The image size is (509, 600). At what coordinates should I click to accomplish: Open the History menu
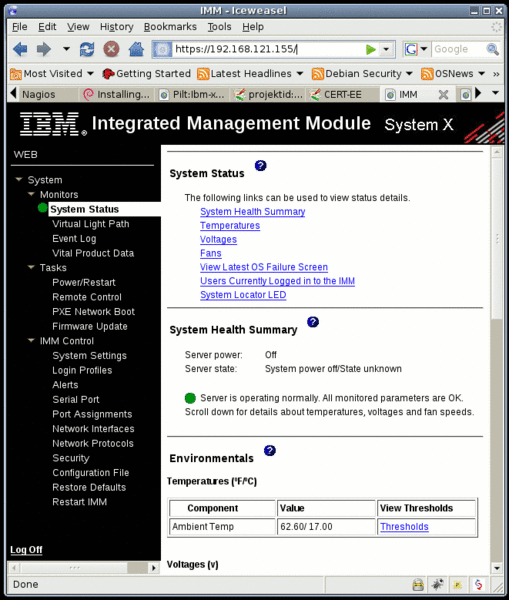coord(117,27)
